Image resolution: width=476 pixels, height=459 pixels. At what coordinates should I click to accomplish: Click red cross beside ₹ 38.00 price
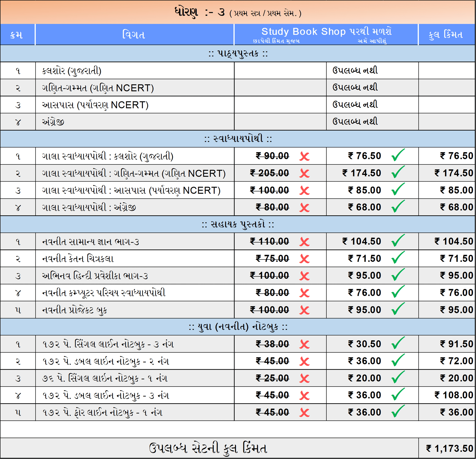coord(304,344)
